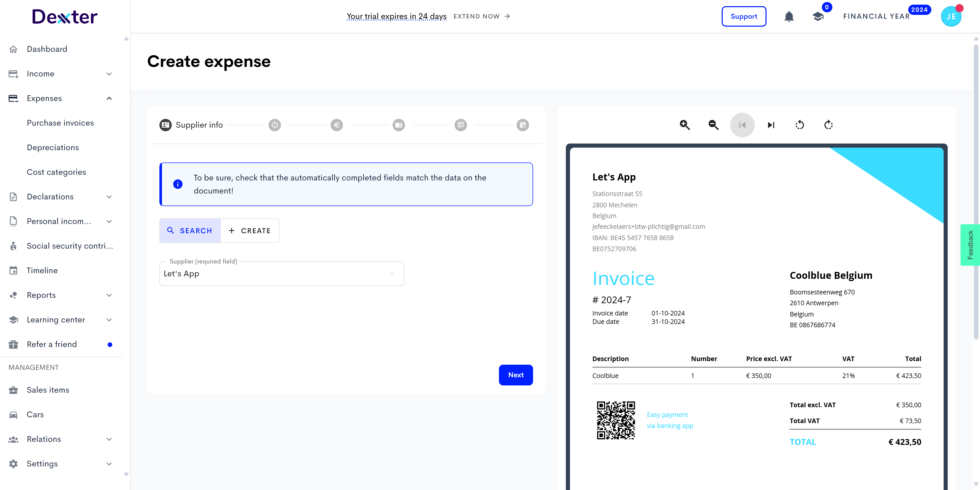Screen dimensions: 980x490
Task: Click the Timeline calendar icon
Action: click(x=13, y=270)
